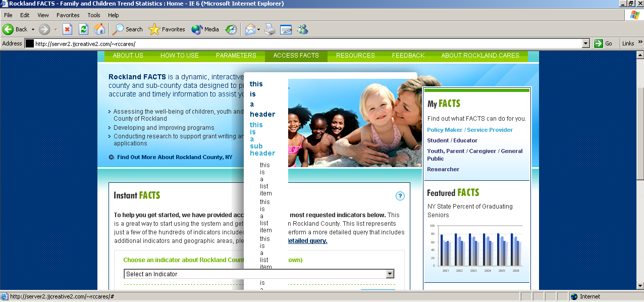
Task: Select the RESOURCES nav tab
Action: pos(355,56)
